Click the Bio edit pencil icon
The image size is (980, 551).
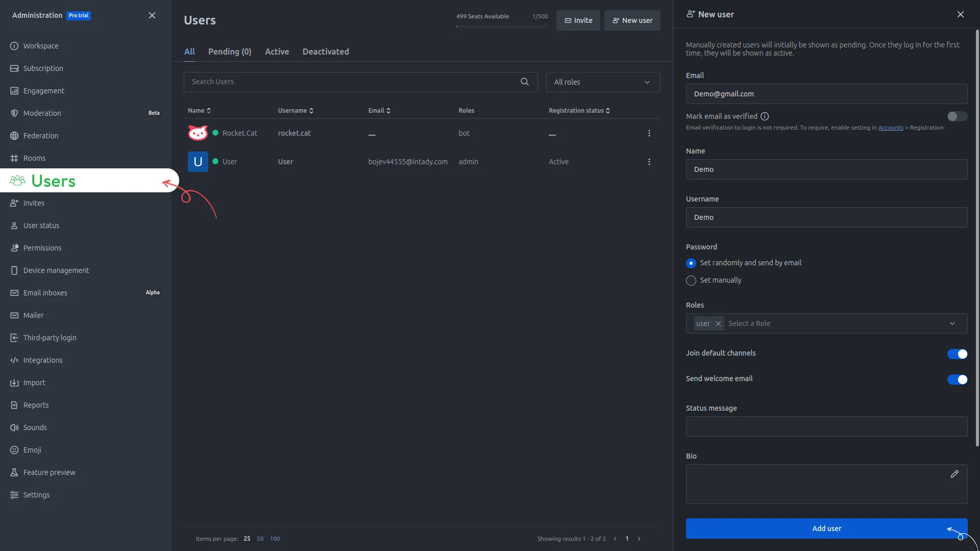(x=955, y=474)
